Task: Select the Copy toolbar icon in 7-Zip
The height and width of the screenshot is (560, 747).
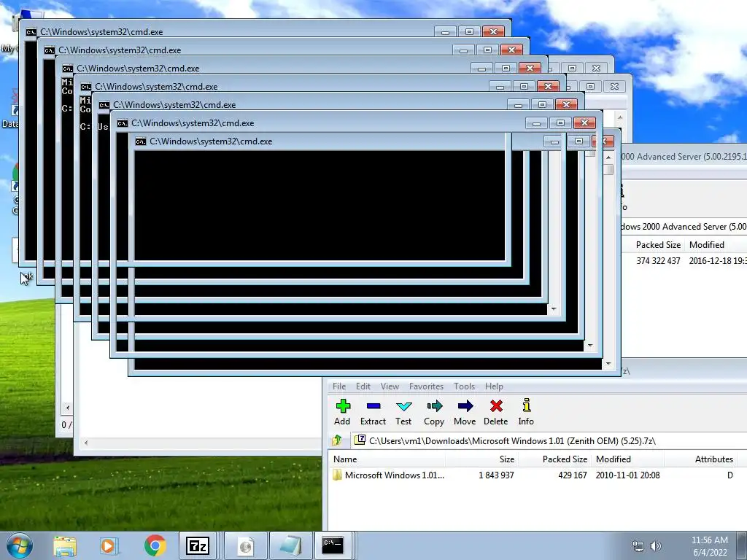Action: (x=434, y=412)
